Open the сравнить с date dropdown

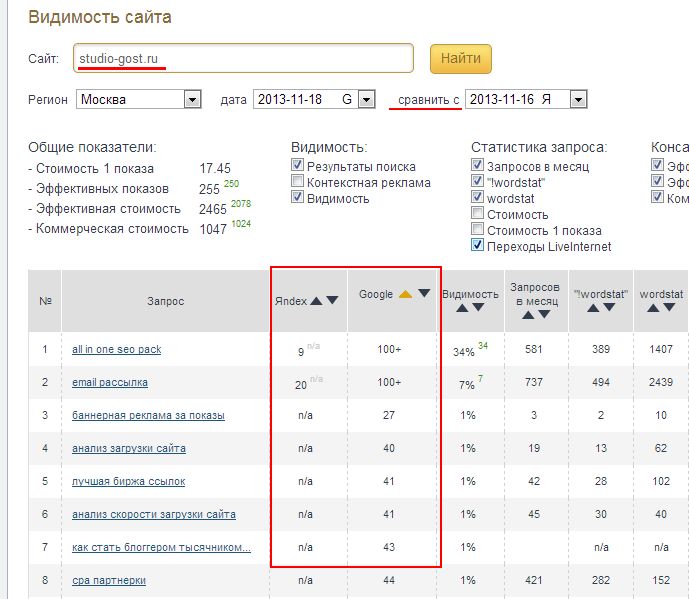coord(578,99)
